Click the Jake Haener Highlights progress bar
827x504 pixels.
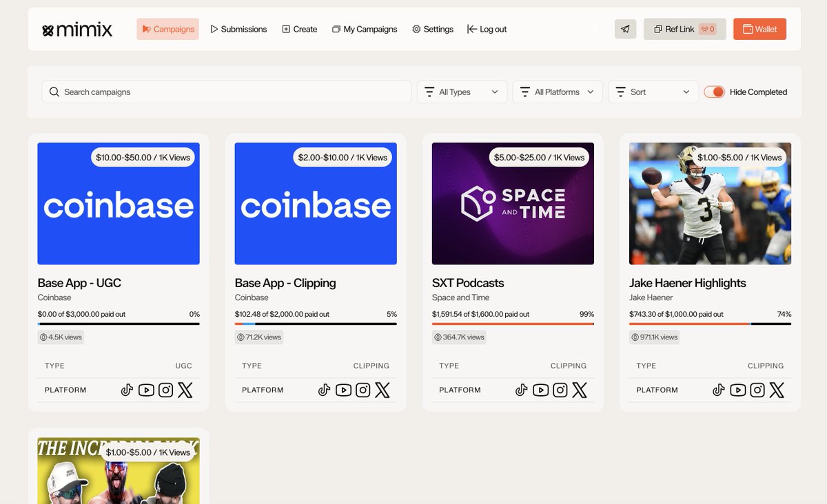[710, 324]
